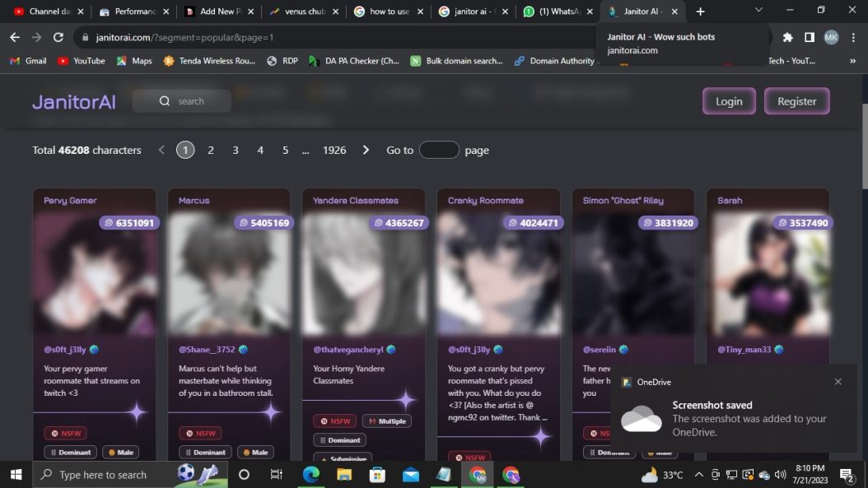
Task: Open Task View on the taskbar
Action: (276, 475)
